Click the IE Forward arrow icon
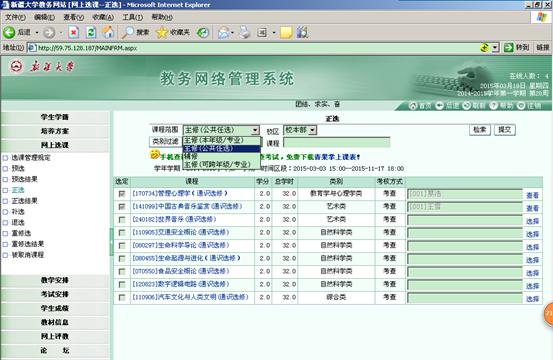This screenshot has width=553, height=360. pyautogui.click(x=49, y=33)
